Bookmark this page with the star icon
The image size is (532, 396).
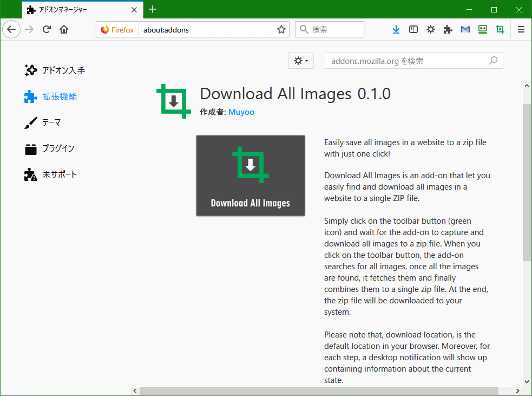click(x=281, y=30)
